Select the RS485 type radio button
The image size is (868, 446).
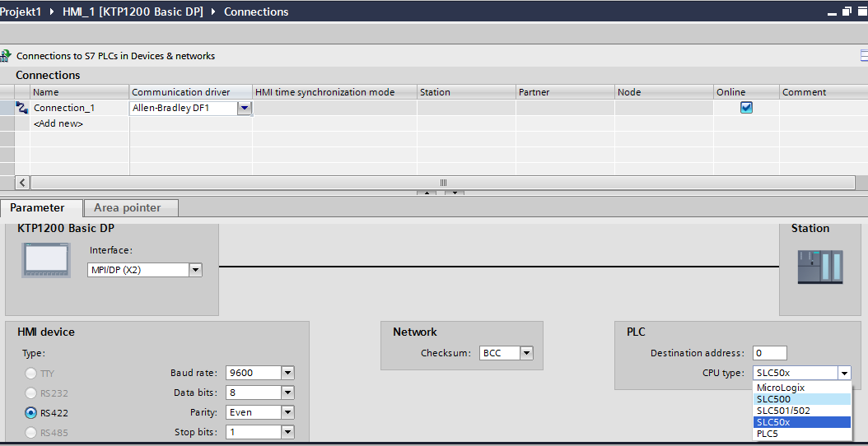[31, 432]
